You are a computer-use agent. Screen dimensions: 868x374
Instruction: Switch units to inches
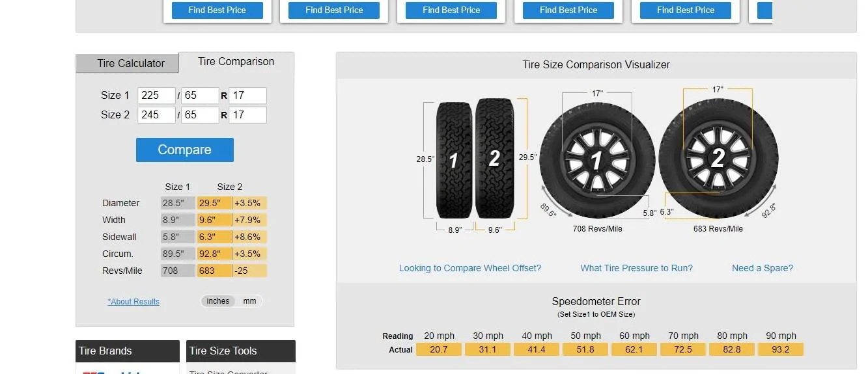pyautogui.click(x=217, y=301)
